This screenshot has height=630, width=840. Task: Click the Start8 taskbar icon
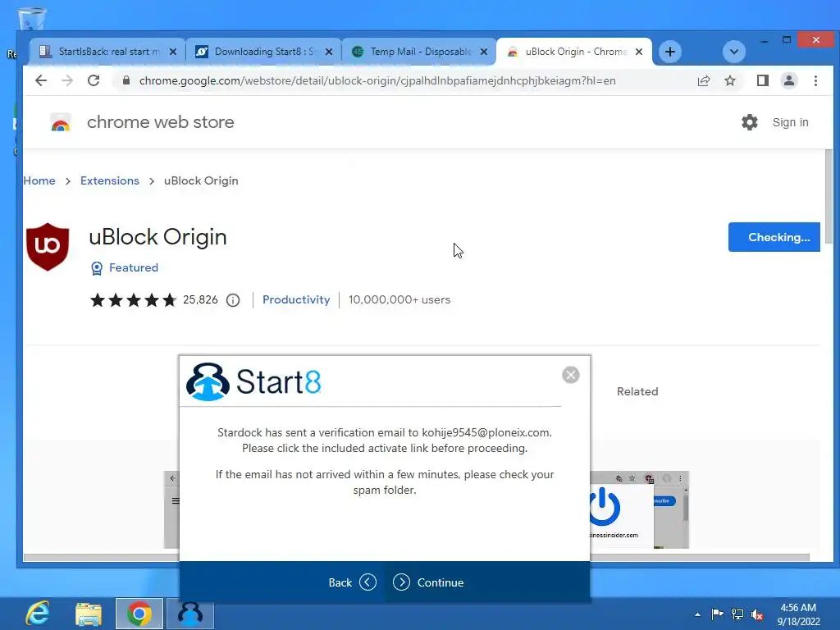[190, 614]
